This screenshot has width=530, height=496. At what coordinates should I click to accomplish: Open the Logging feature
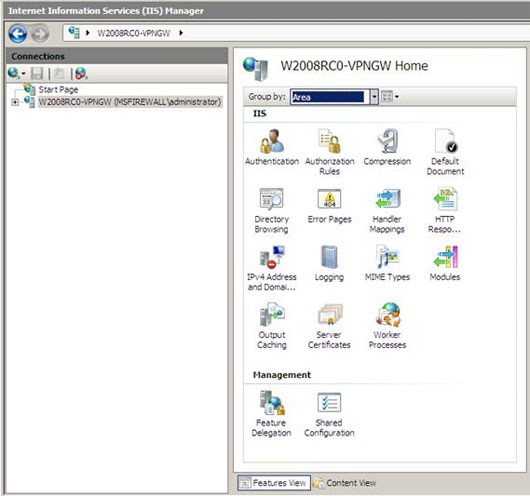coord(329,263)
